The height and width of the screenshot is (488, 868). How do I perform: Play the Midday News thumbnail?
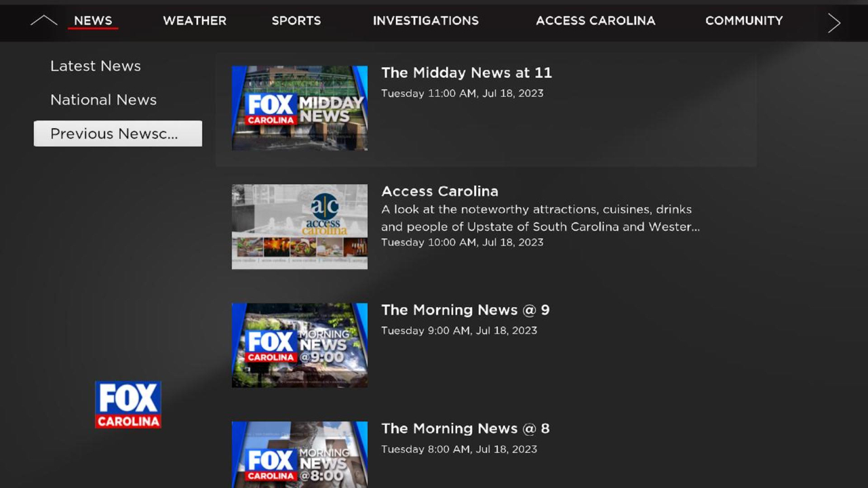(300, 108)
